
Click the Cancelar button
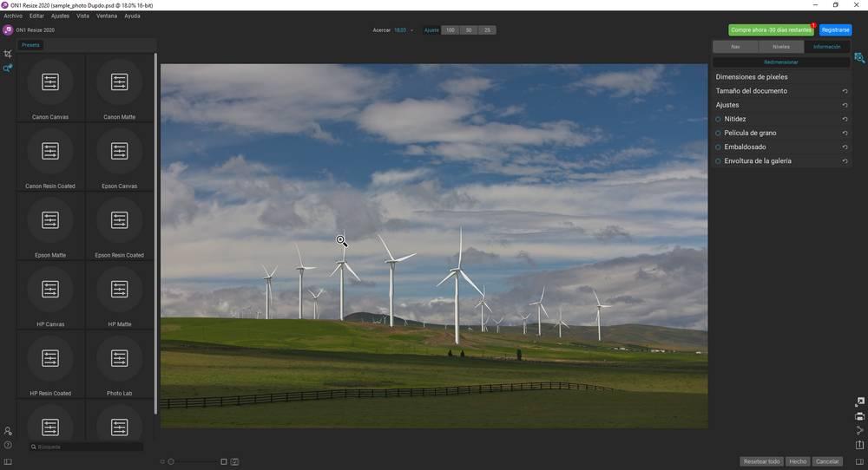click(x=827, y=461)
